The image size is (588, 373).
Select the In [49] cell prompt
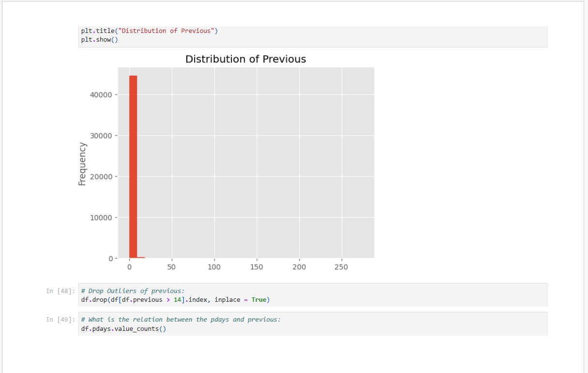60,320
